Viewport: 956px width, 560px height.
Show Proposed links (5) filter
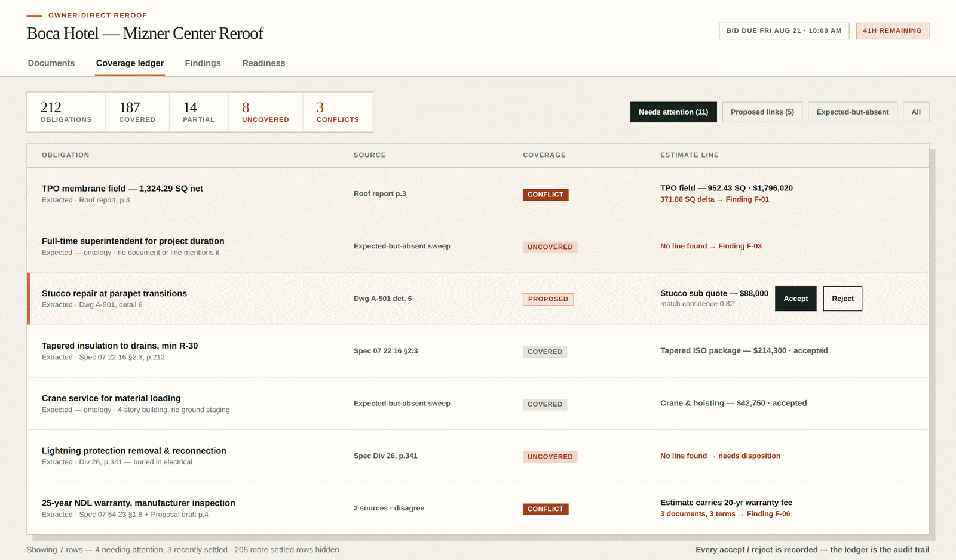point(762,112)
